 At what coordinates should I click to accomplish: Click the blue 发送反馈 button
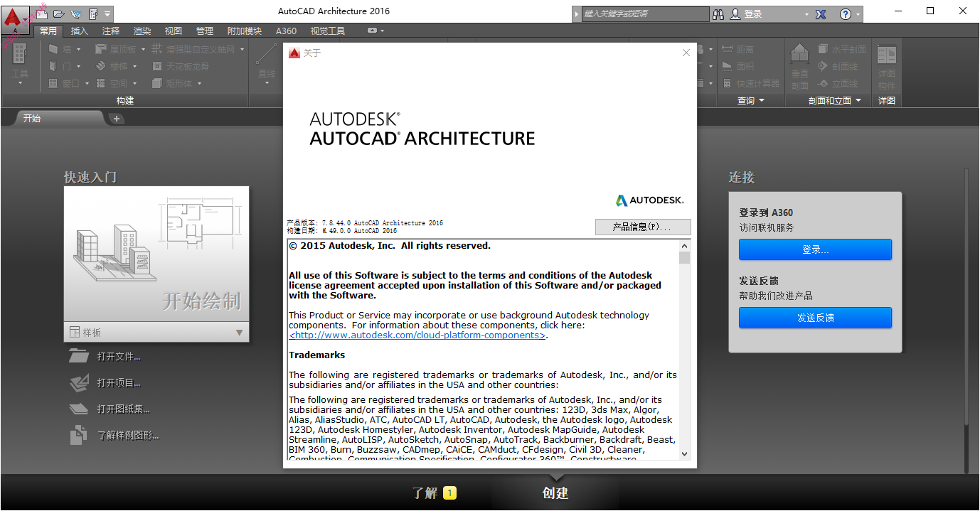coord(815,318)
